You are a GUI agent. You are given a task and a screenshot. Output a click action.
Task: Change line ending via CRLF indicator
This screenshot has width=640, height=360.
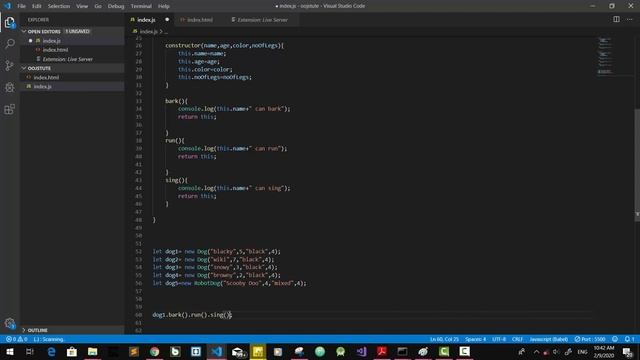pos(517,339)
